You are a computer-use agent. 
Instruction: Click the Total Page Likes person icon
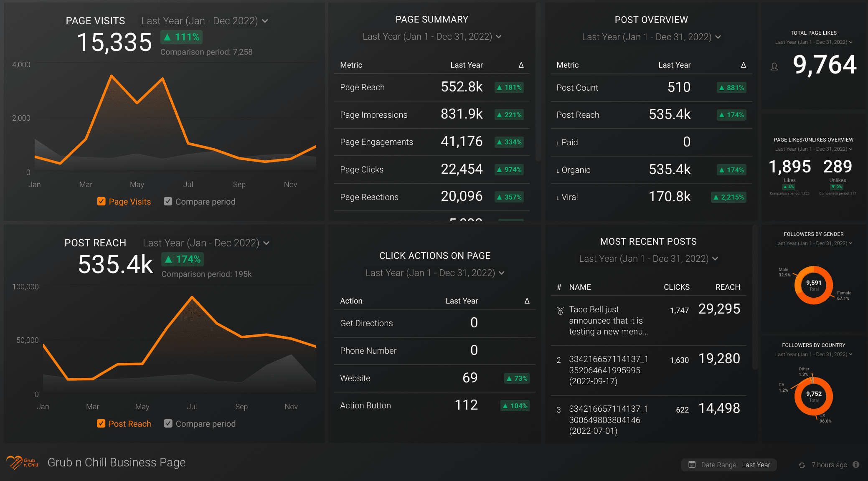tap(774, 67)
